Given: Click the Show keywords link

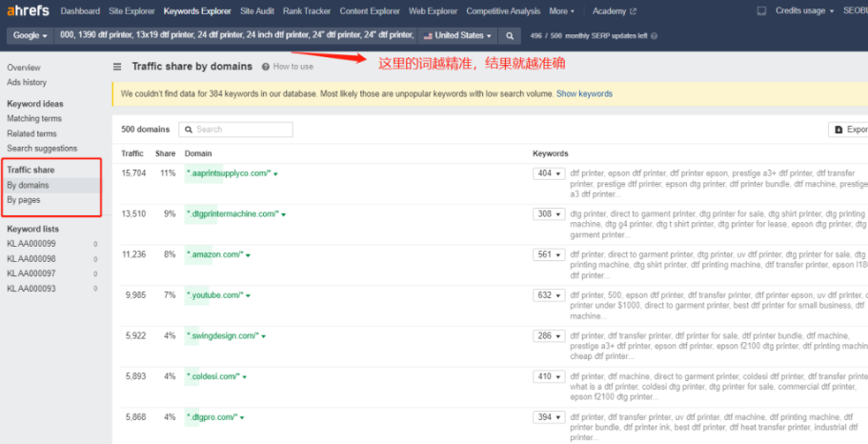Looking at the screenshot, I should point(584,93).
